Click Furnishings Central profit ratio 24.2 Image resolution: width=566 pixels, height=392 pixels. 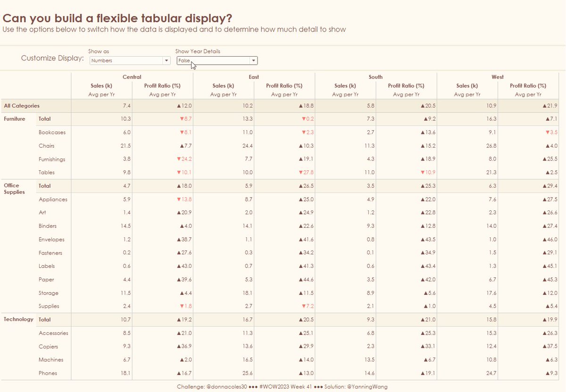[184, 159]
